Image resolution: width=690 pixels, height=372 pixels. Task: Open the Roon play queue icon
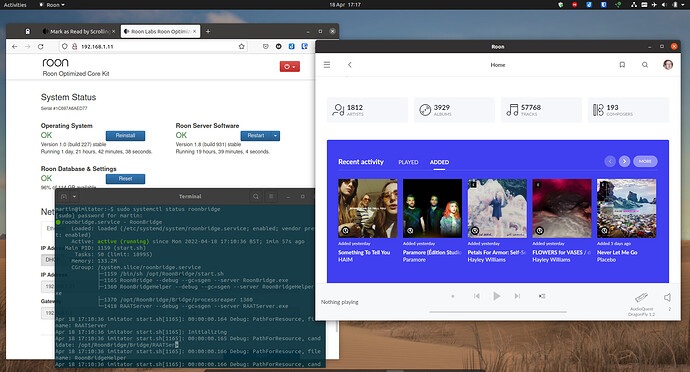[542, 296]
